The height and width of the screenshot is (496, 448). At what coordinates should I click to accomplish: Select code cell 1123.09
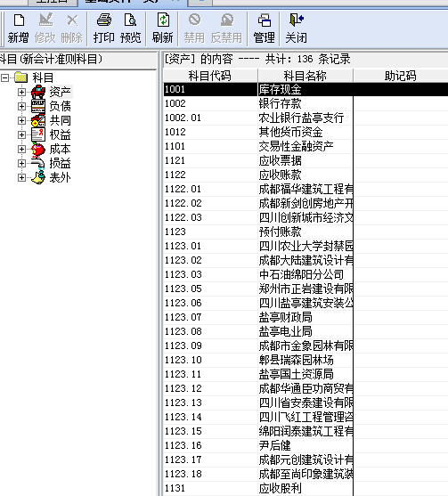point(210,346)
